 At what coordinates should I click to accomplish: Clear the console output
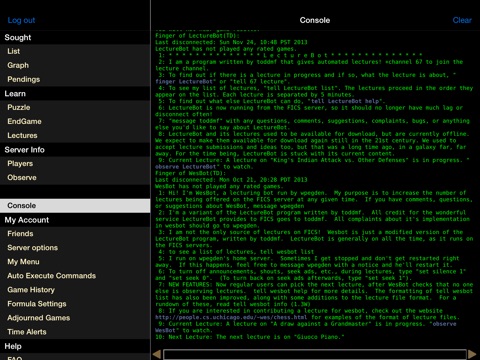462,20
